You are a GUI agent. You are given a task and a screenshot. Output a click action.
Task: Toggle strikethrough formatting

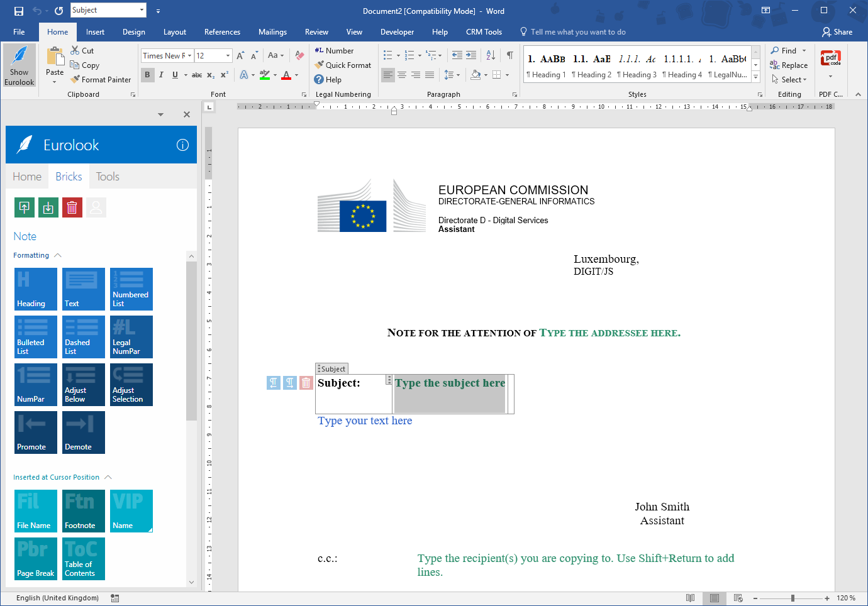(197, 75)
